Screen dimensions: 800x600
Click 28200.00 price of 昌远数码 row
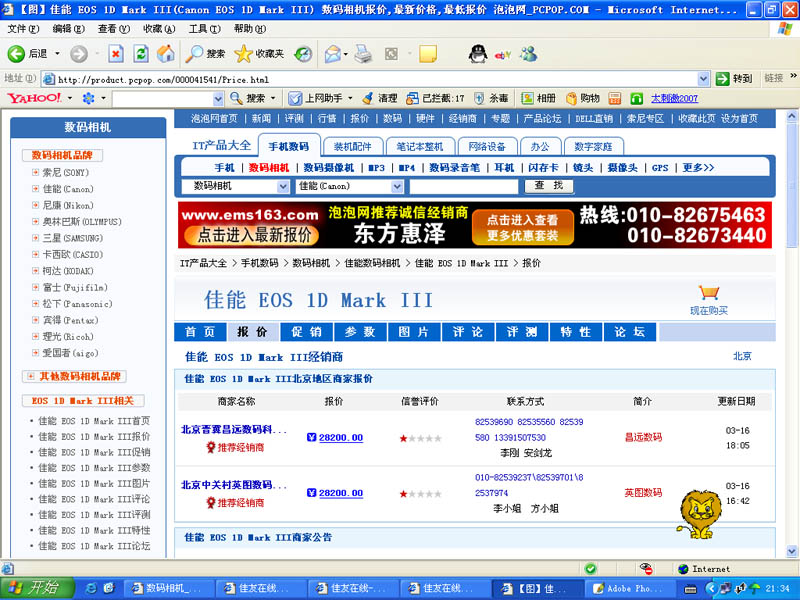(341, 437)
